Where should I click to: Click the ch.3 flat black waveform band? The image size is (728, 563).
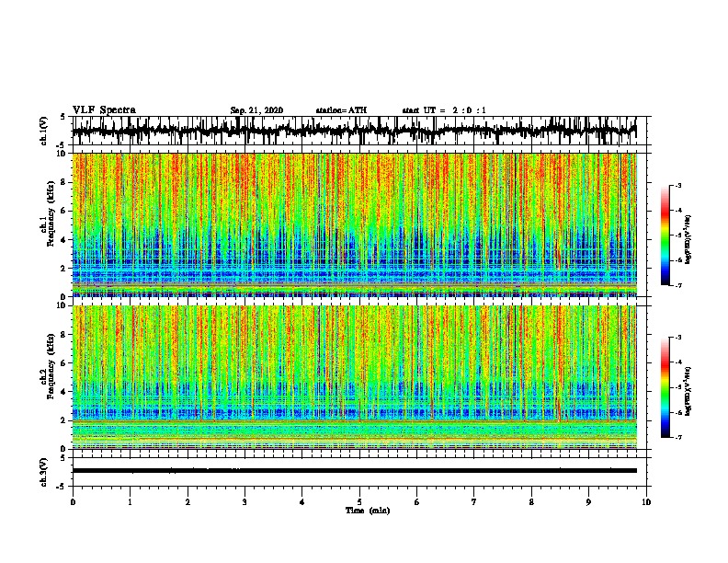354,471
